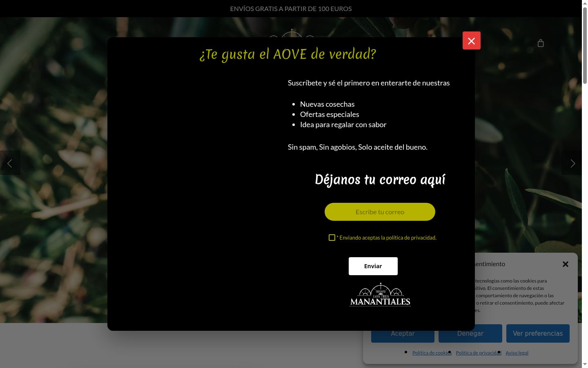The image size is (588, 368).
Task: Go to previous slide arrow
Action: pyautogui.click(x=10, y=163)
